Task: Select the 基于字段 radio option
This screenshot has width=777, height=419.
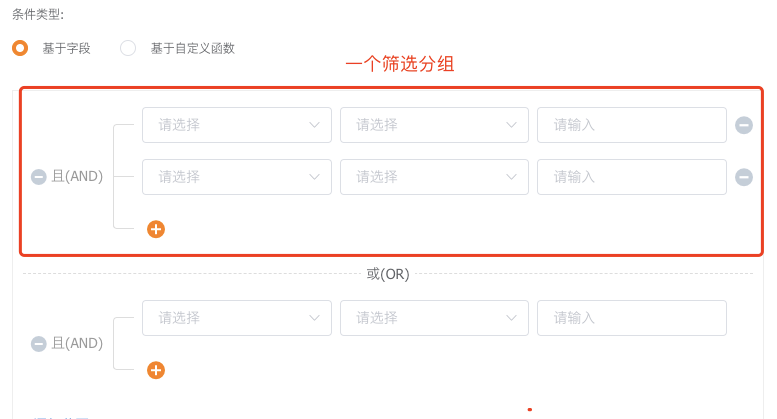Action: 20,48
